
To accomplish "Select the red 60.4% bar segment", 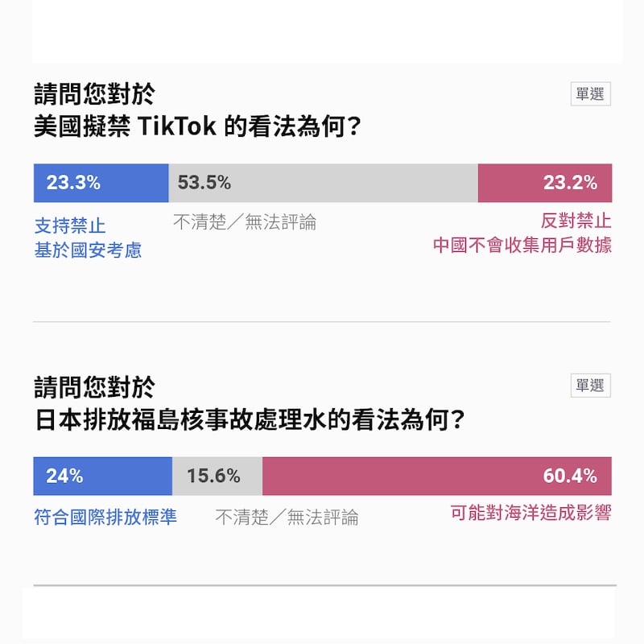I will click(437, 476).
